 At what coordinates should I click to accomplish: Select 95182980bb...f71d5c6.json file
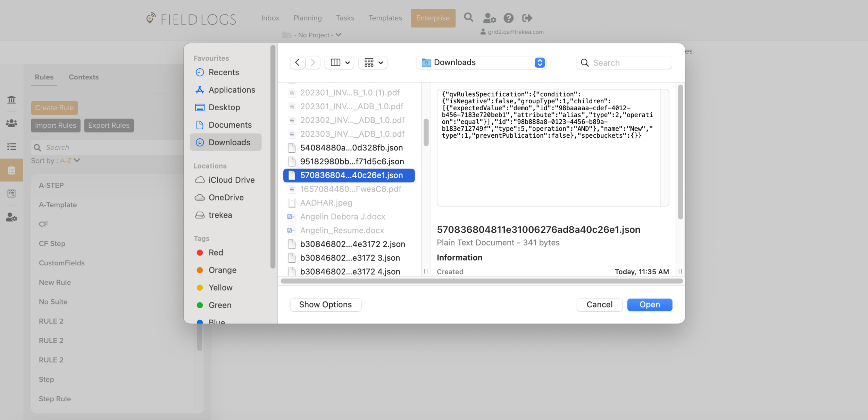pyautogui.click(x=351, y=161)
